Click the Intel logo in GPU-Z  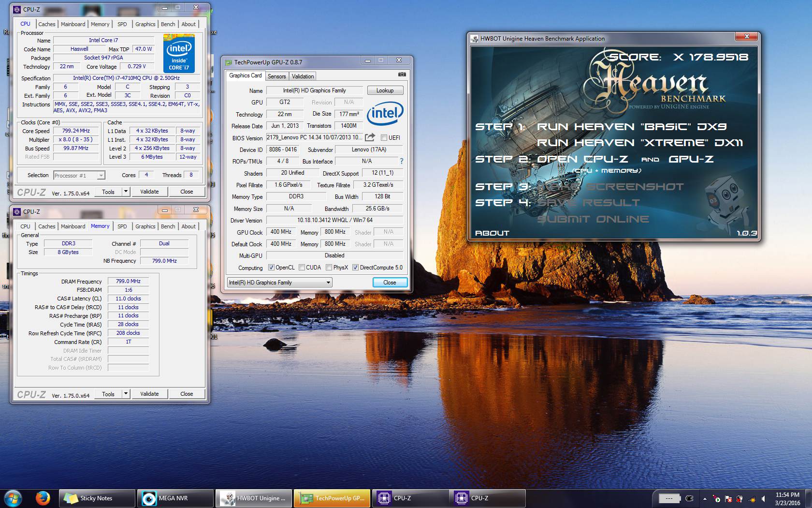click(385, 113)
